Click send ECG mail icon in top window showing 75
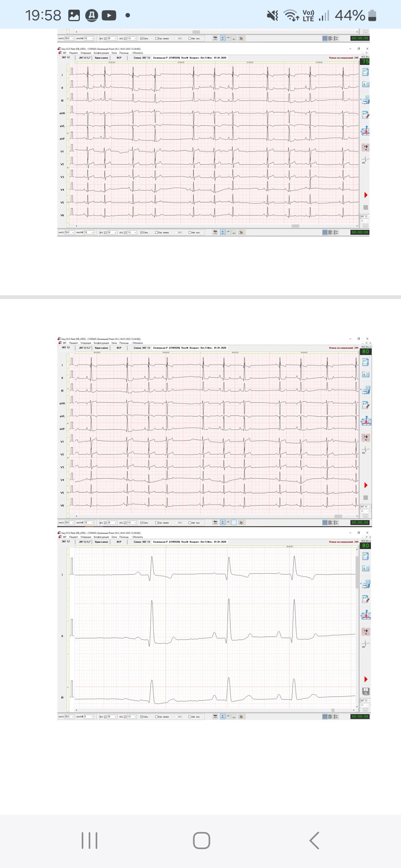401x868 pixels. [x=366, y=131]
